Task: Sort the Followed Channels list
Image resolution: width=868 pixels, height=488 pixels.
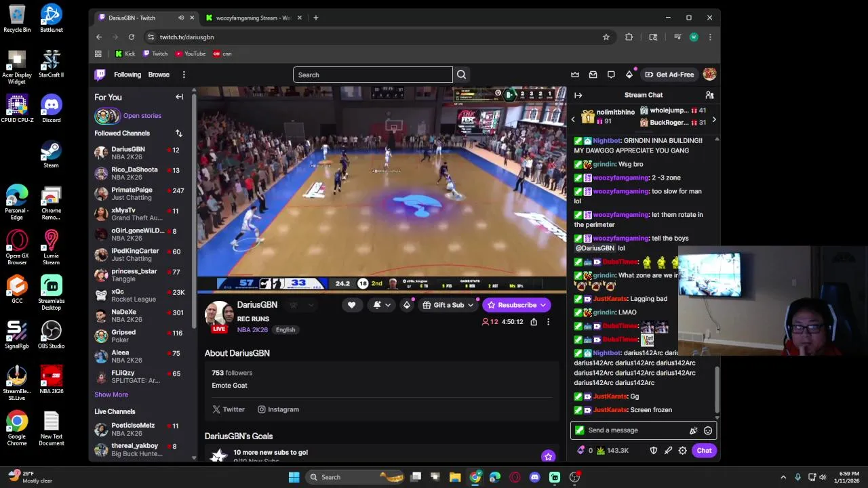Action: pos(178,134)
